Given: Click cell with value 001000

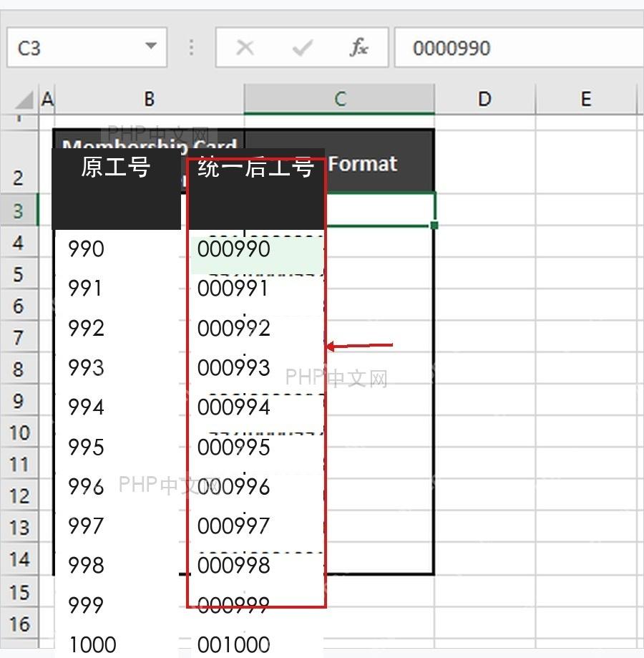Looking at the screenshot, I should pyautogui.click(x=233, y=644).
